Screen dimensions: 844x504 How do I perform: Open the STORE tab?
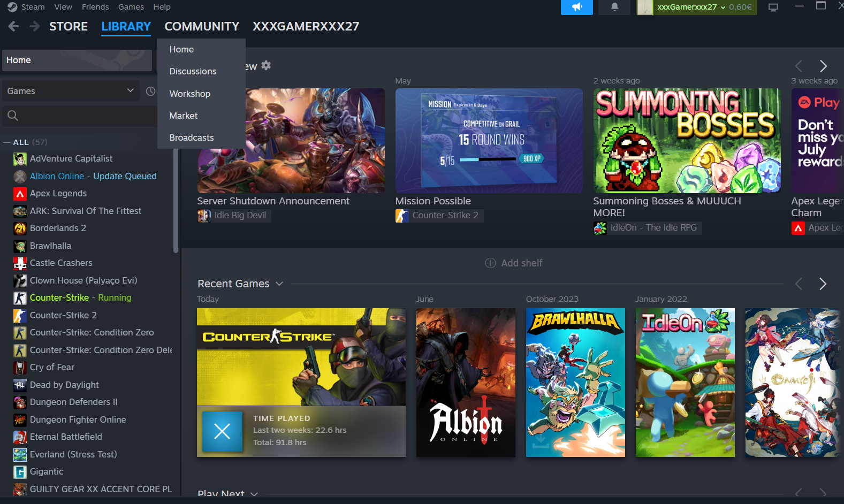click(x=69, y=26)
